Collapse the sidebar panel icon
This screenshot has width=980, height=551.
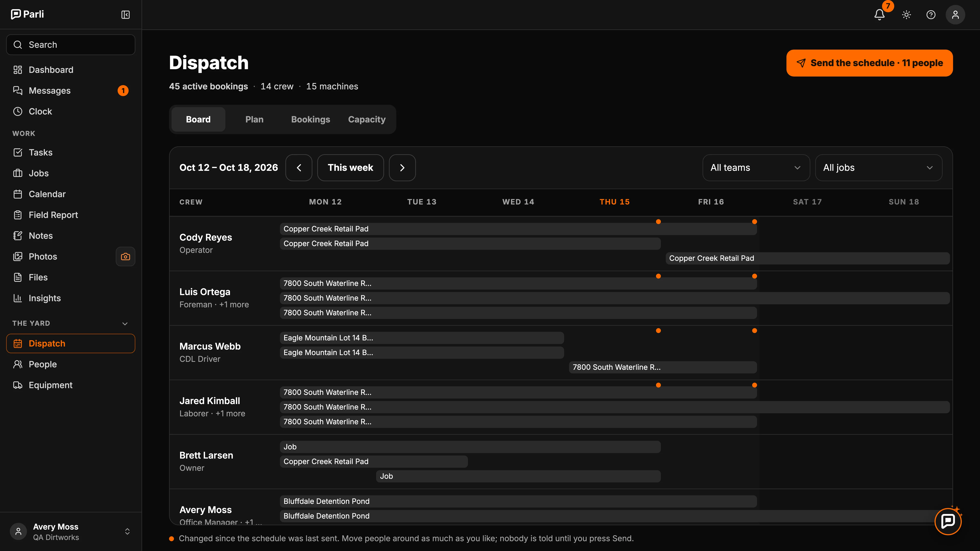click(126, 14)
